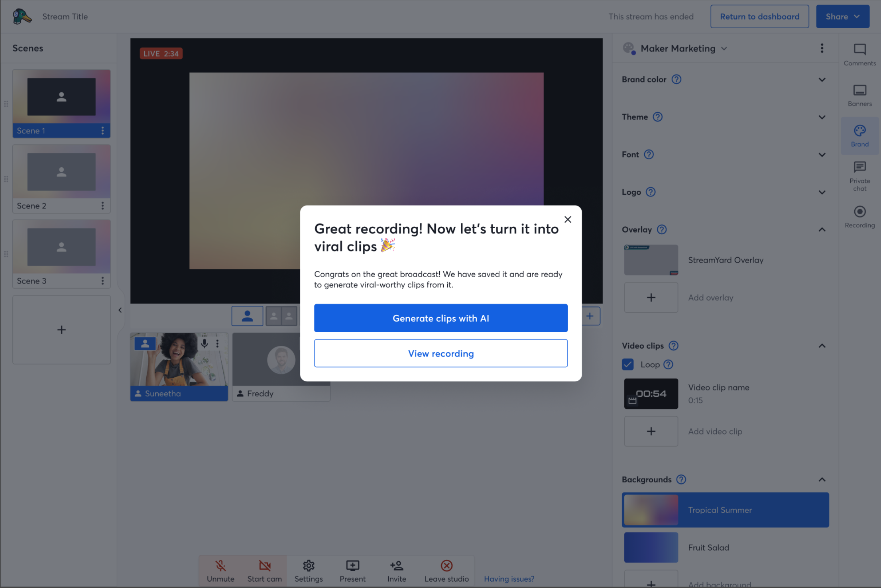
Task: Expand the Font section
Action: [x=822, y=155]
